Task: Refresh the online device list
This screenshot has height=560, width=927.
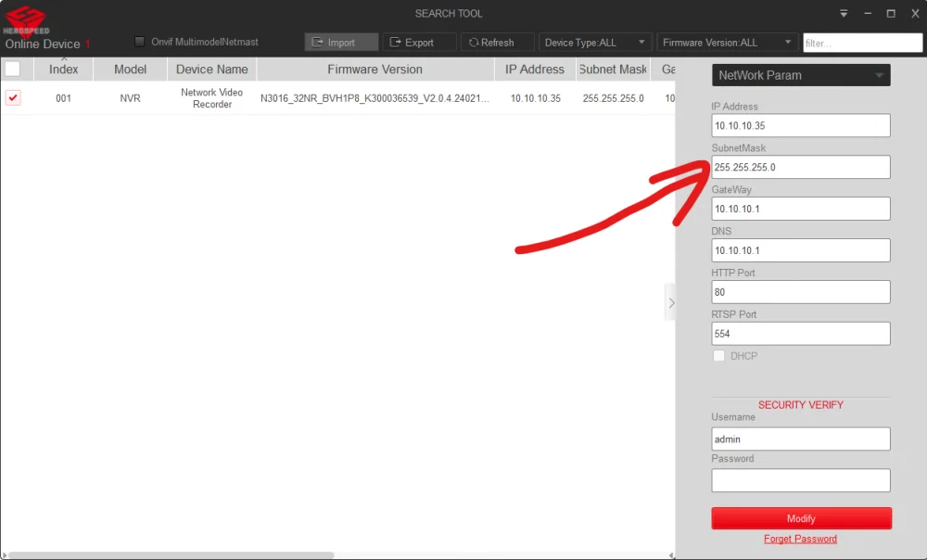Action: pyautogui.click(x=497, y=43)
